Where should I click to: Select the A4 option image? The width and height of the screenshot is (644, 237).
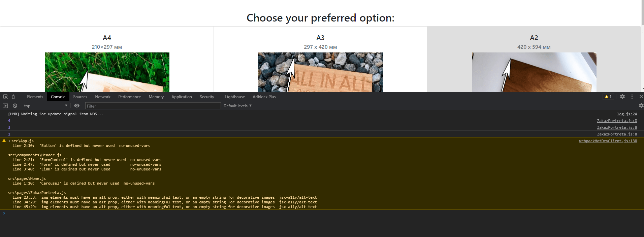point(107,72)
